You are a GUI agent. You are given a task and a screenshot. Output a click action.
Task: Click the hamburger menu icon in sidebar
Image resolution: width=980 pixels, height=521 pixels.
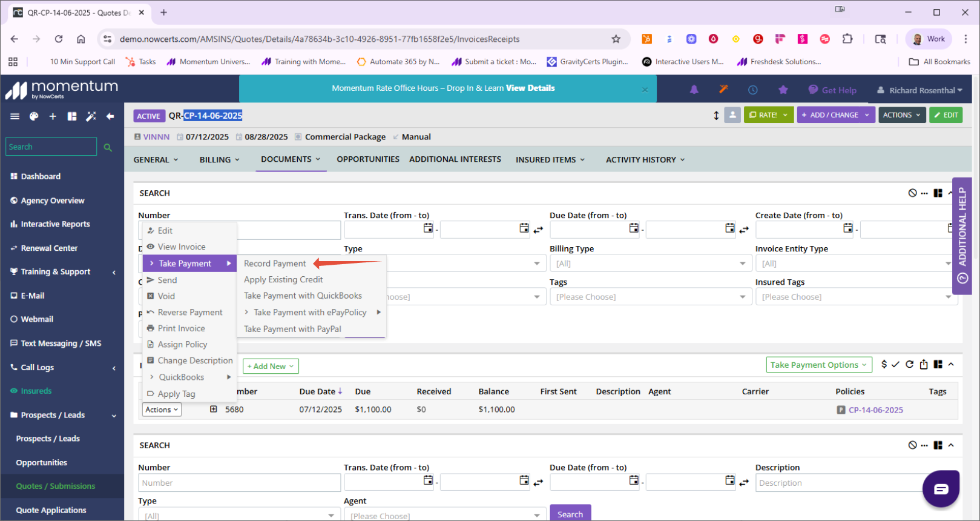pyautogui.click(x=15, y=116)
